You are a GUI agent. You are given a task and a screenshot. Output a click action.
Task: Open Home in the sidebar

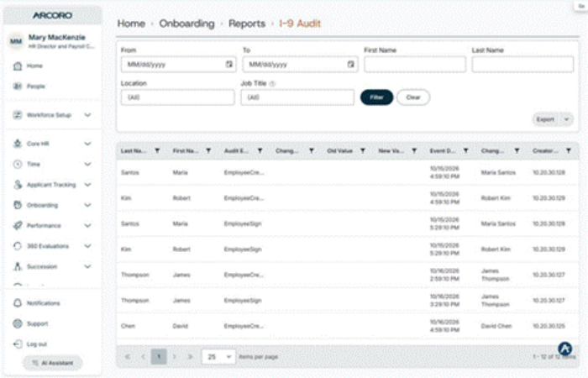(x=34, y=66)
